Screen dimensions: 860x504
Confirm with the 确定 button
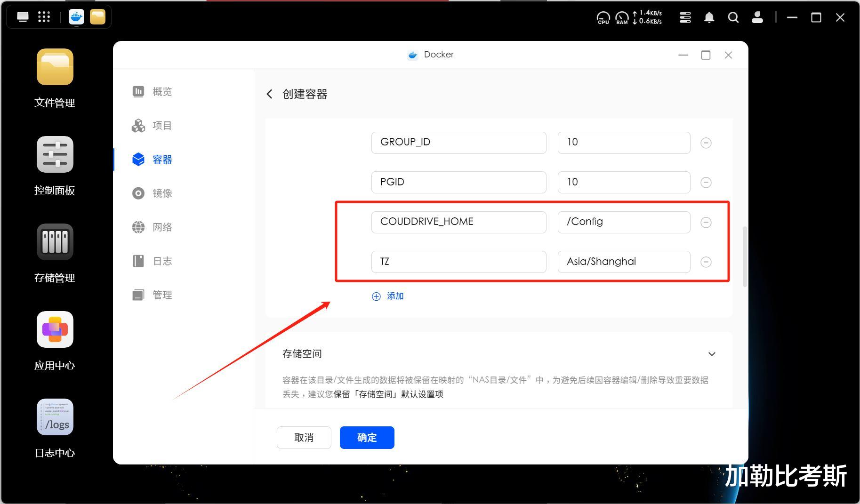pos(367,438)
